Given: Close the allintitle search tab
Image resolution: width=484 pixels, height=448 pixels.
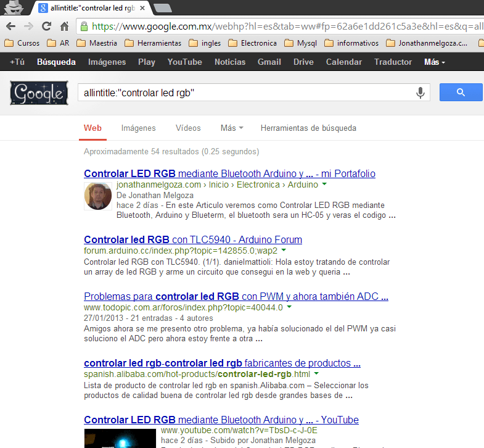Looking at the screenshot, I should (142, 8).
